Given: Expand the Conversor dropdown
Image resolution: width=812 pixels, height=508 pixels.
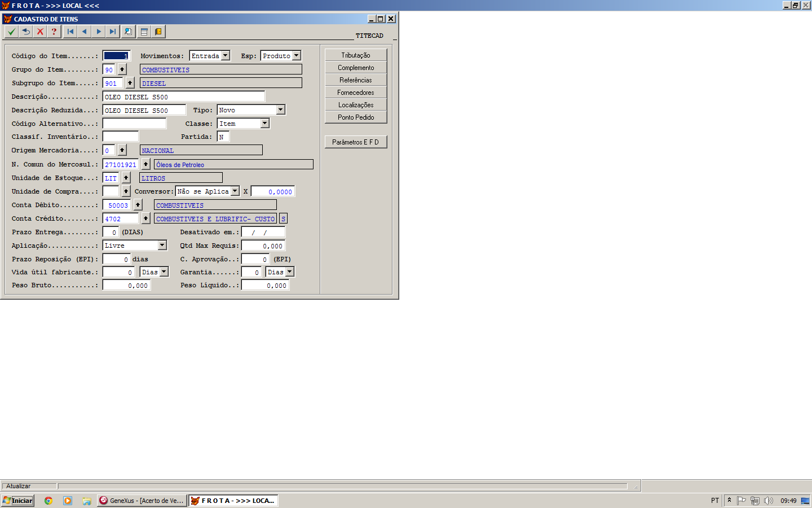Looking at the screenshot, I should [x=235, y=191].
